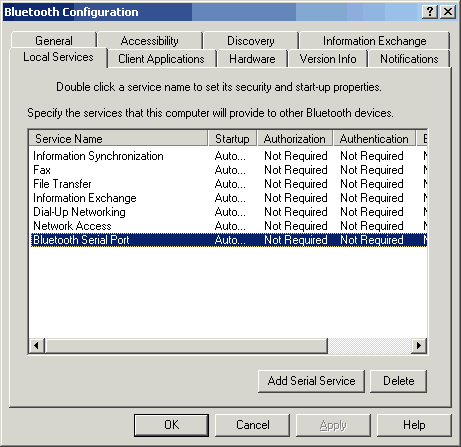The width and height of the screenshot is (461, 447).
Task: Select the File Transfer service row
Action: pos(228,184)
